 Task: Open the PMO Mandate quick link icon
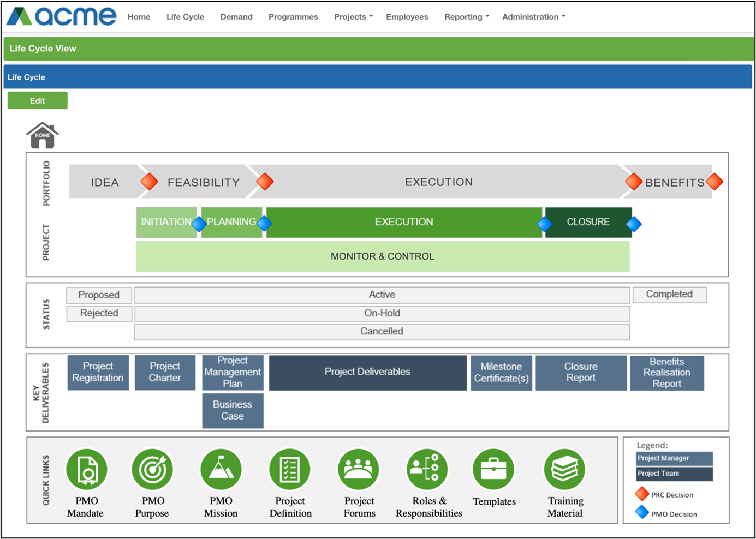[x=87, y=469]
